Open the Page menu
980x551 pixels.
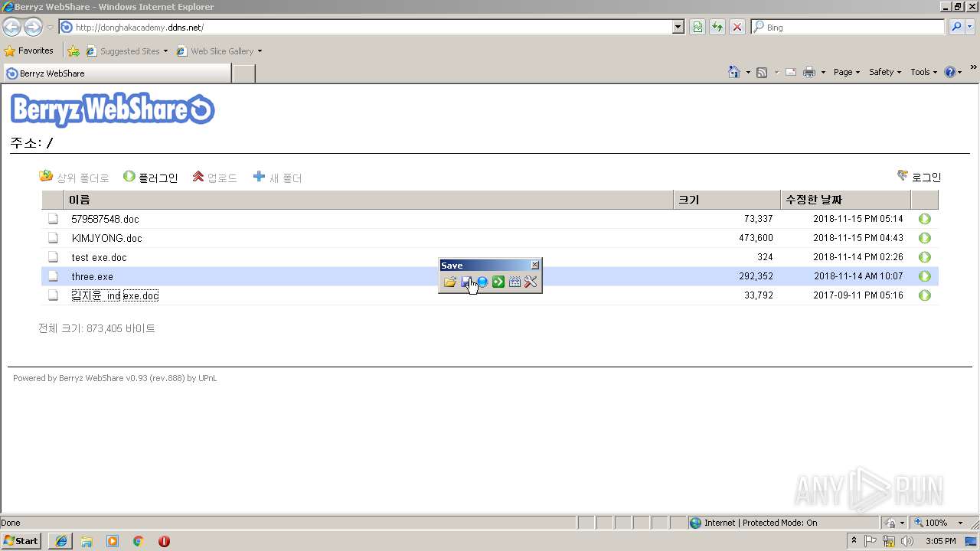click(846, 72)
